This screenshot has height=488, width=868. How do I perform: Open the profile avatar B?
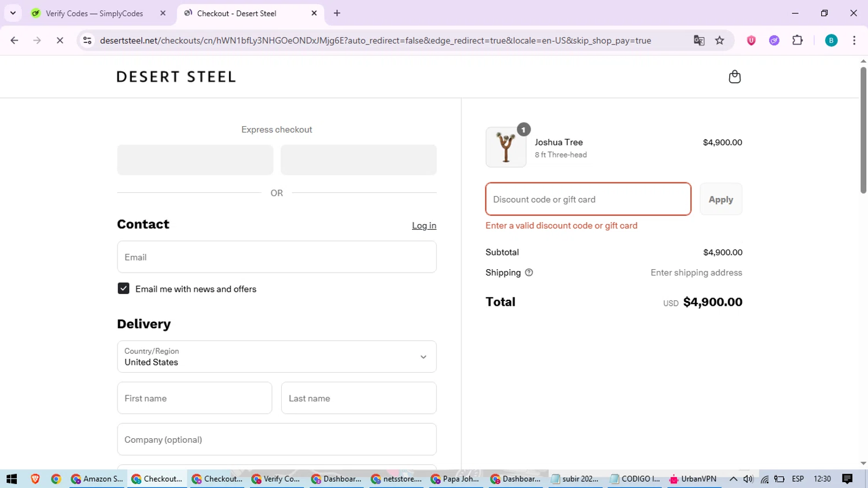click(831, 41)
